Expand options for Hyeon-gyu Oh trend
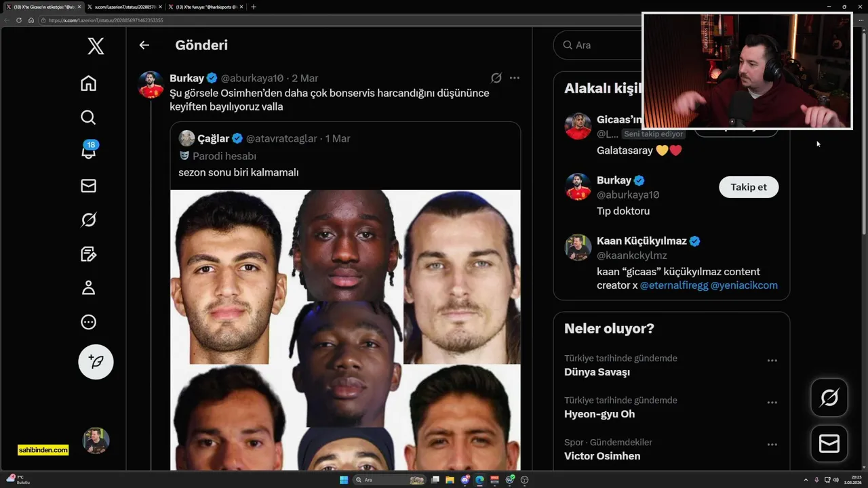Viewport: 868px width, 488px height. [772, 403]
